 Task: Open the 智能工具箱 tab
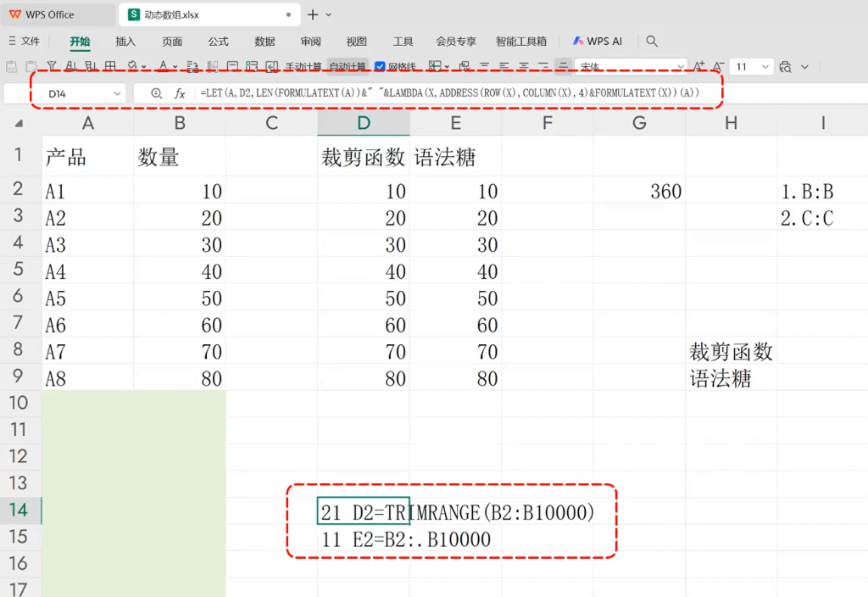521,41
